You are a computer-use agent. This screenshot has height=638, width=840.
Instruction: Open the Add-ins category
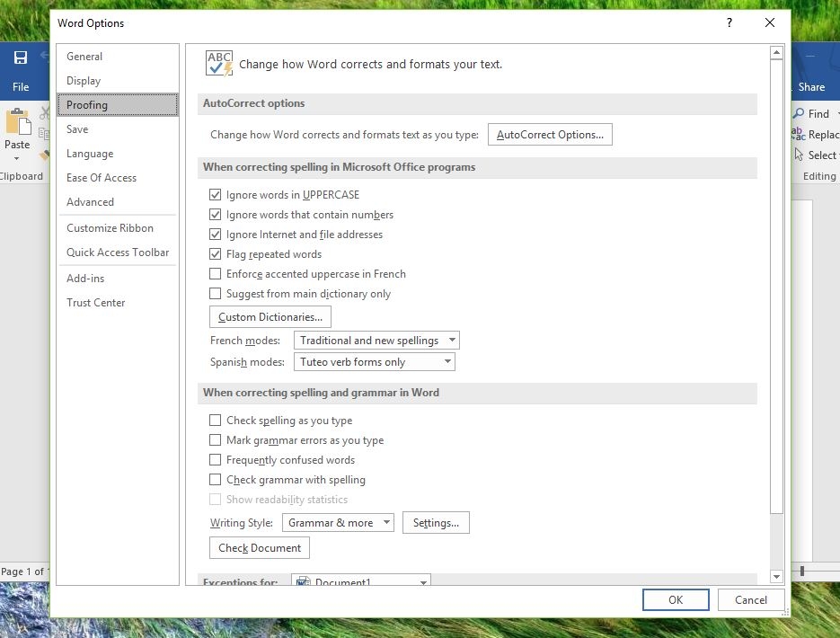118,278
